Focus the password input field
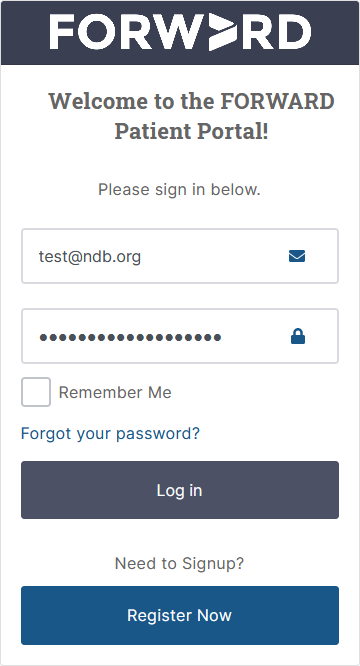 point(180,336)
